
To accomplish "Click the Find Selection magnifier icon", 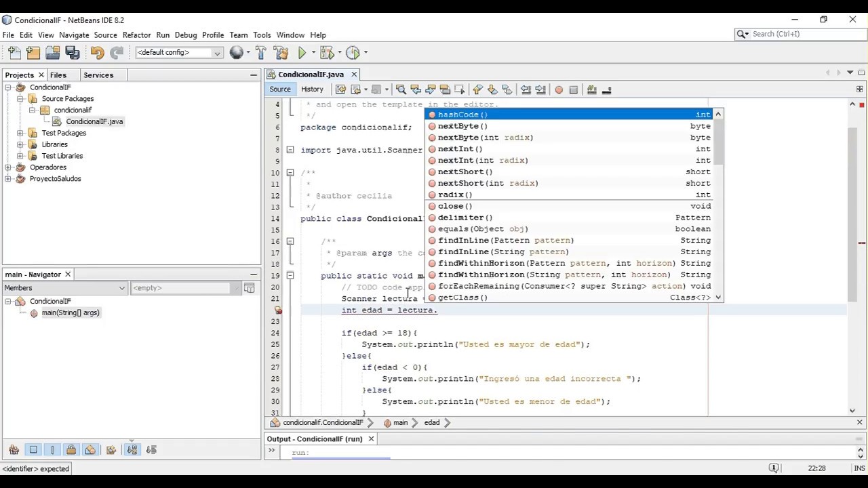I will [x=401, y=89].
